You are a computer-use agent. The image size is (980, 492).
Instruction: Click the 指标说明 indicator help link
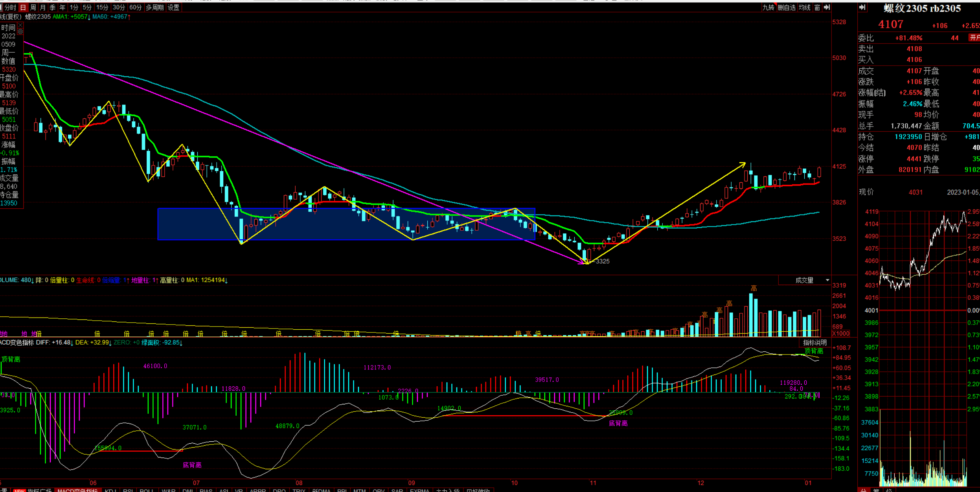coord(815,343)
